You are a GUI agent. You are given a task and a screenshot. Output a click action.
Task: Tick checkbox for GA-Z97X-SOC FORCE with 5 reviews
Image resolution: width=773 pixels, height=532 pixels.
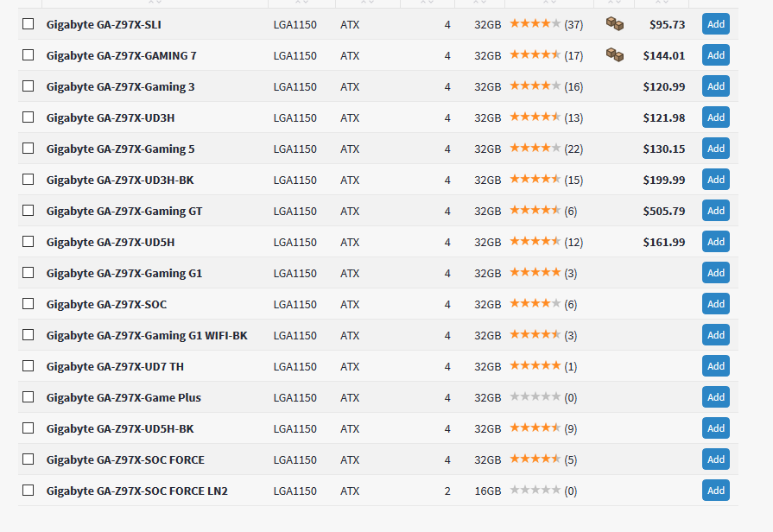pyautogui.click(x=29, y=459)
